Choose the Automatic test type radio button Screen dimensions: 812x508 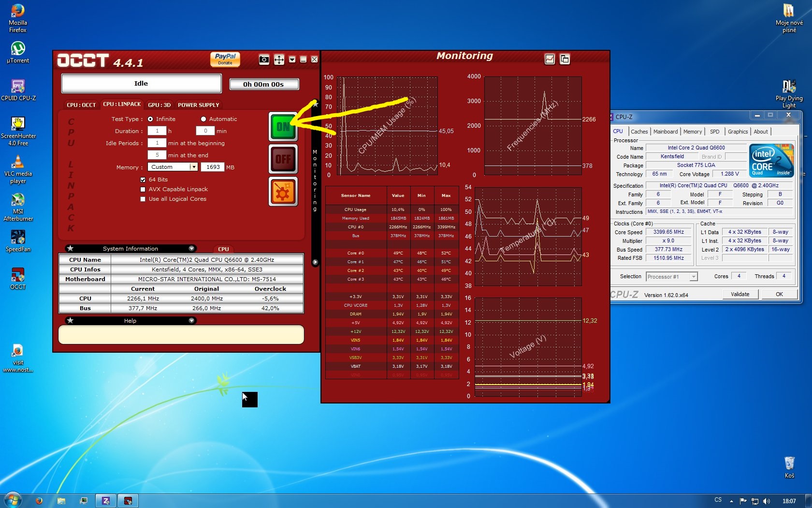203,119
